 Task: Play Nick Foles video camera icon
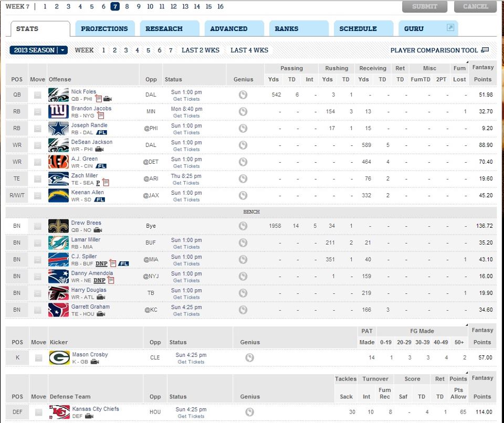click(x=107, y=99)
